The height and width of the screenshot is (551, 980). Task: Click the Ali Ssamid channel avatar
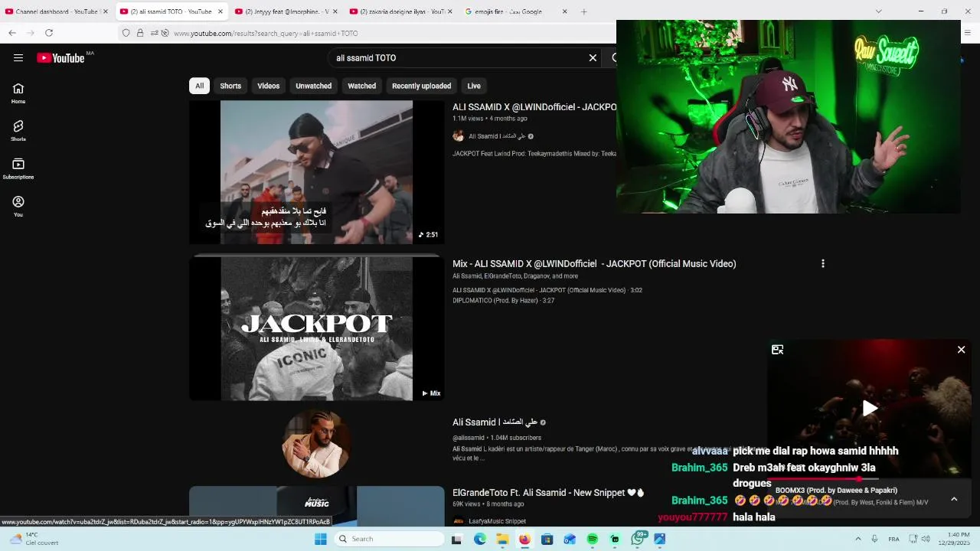click(316, 443)
